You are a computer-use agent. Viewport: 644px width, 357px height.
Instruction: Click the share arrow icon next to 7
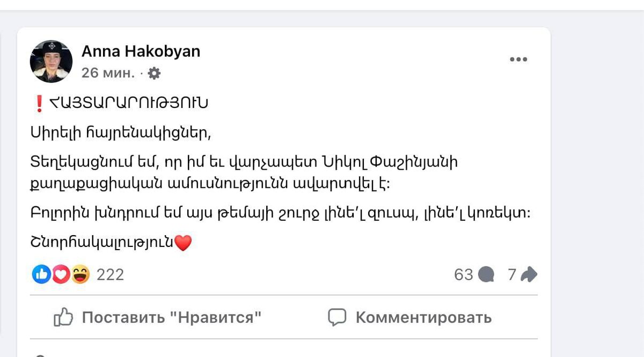click(529, 274)
